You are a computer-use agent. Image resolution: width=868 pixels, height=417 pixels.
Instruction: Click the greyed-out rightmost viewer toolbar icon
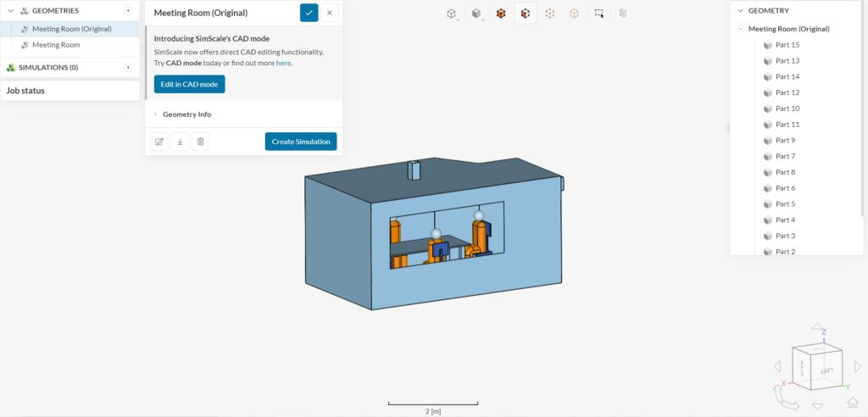(x=623, y=14)
